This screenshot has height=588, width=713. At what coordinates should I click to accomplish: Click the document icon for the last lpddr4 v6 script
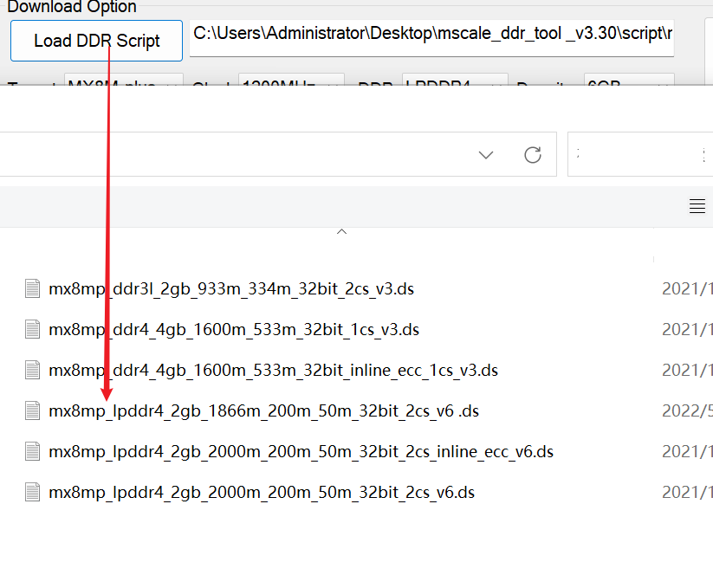32,492
